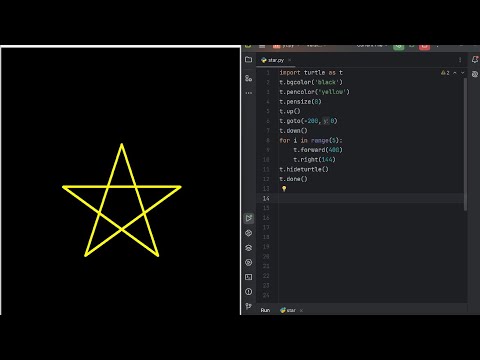The image size is (480, 360).
Task: Click the 'for i in range(5):' line
Action: [311, 140]
